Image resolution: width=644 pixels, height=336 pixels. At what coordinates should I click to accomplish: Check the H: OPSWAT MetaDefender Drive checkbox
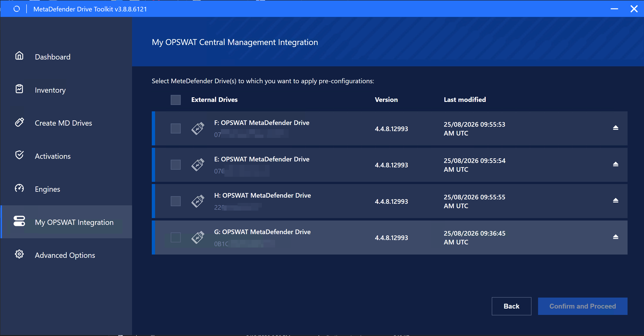[175, 201]
